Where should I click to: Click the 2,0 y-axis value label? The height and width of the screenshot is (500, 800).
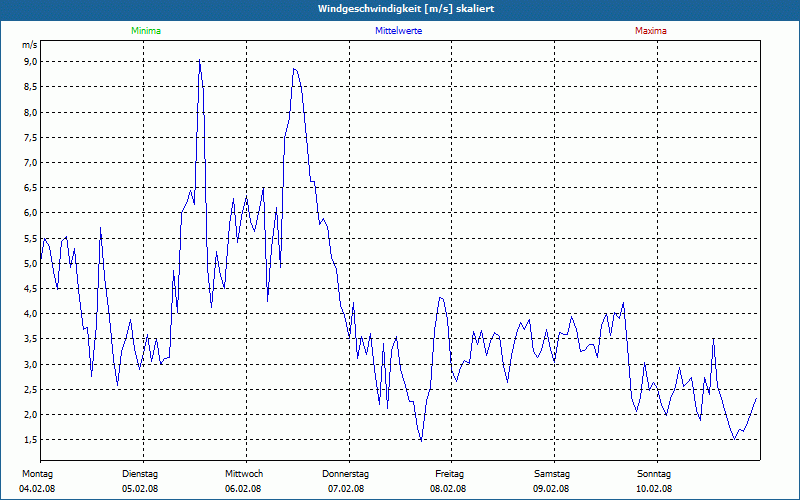[x=31, y=415]
